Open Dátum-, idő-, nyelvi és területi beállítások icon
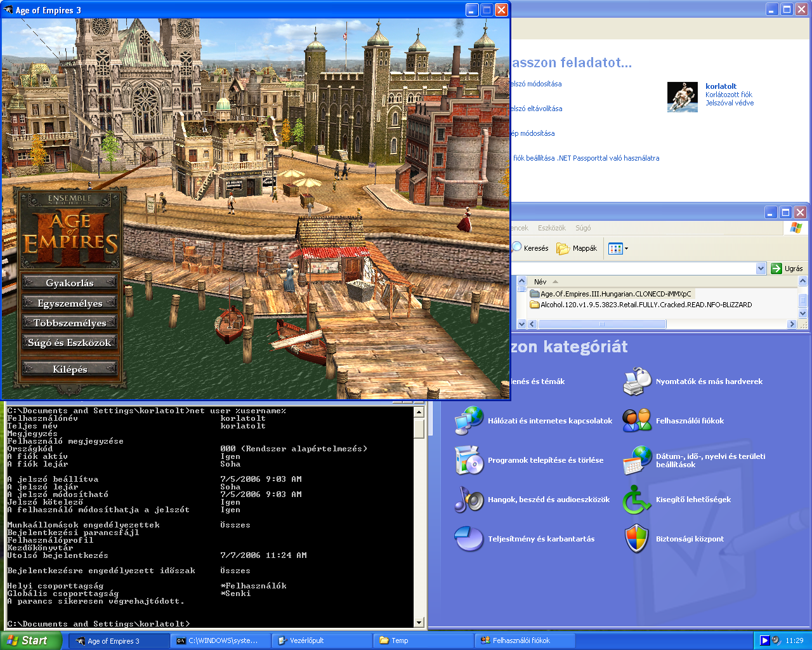This screenshot has width=812, height=650. 637,460
